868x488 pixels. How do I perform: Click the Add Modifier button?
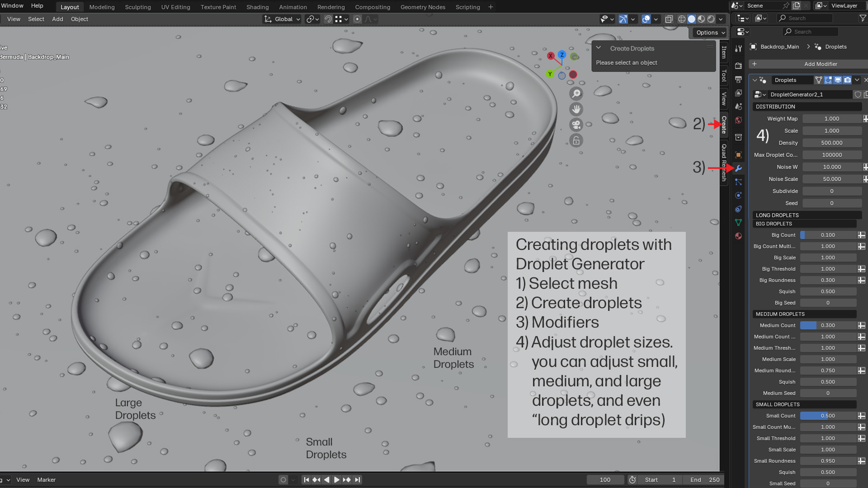point(821,64)
